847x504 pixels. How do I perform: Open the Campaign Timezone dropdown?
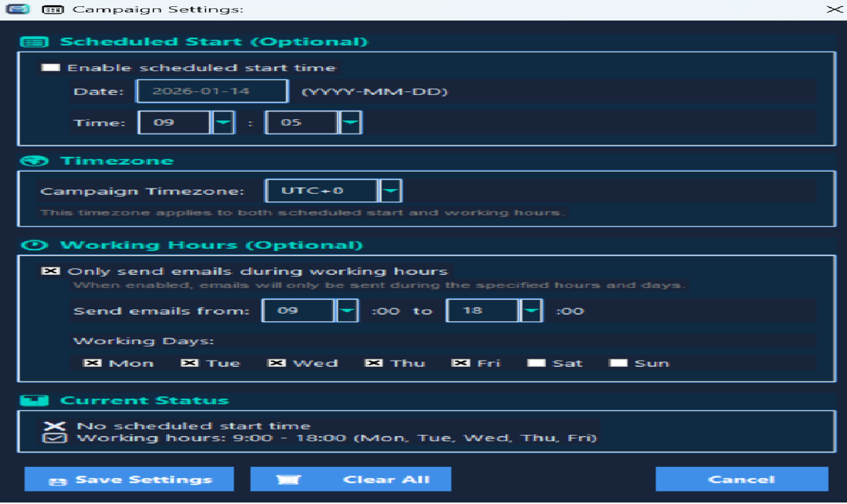[391, 191]
